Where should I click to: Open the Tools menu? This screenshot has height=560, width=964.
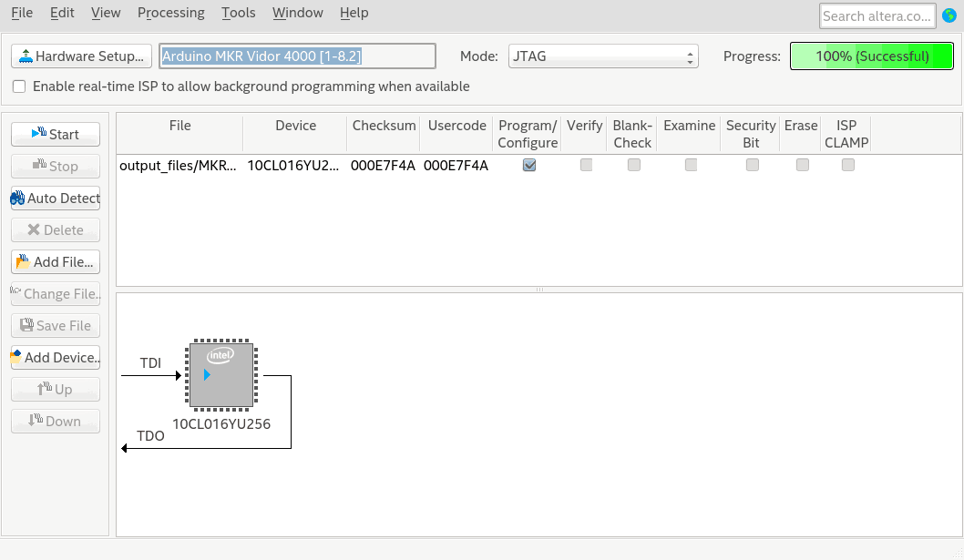pyautogui.click(x=239, y=13)
